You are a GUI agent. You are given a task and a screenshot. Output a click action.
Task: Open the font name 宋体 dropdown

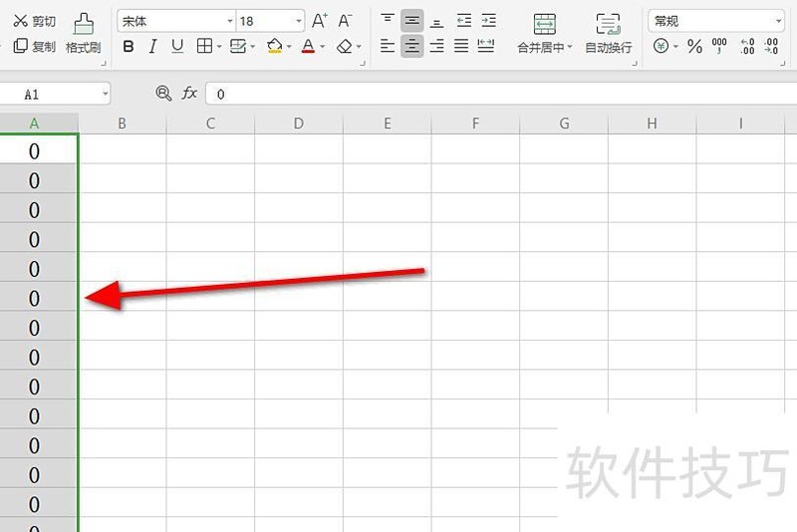[230, 21]
